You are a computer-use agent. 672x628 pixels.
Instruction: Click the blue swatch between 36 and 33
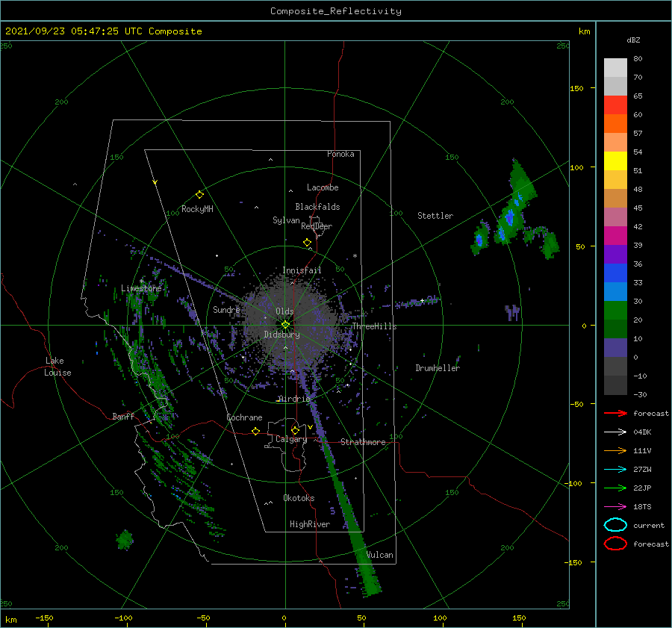click(615, 273)
